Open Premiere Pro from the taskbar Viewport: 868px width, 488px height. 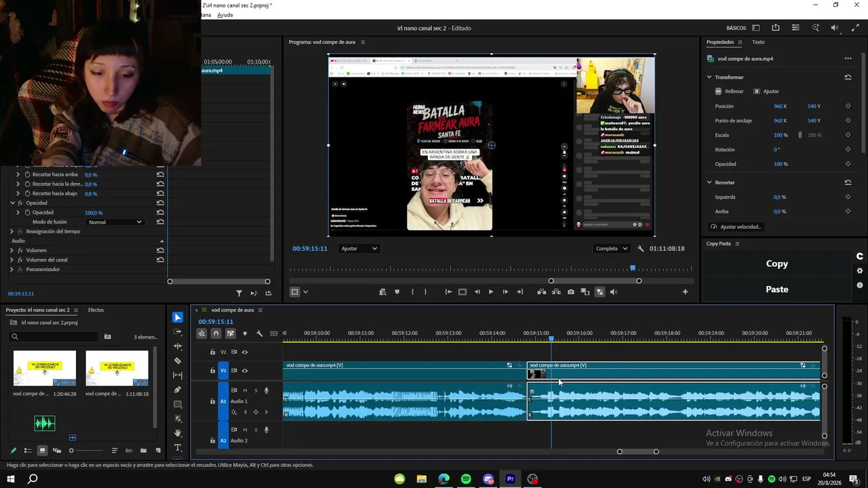(511, 479)
